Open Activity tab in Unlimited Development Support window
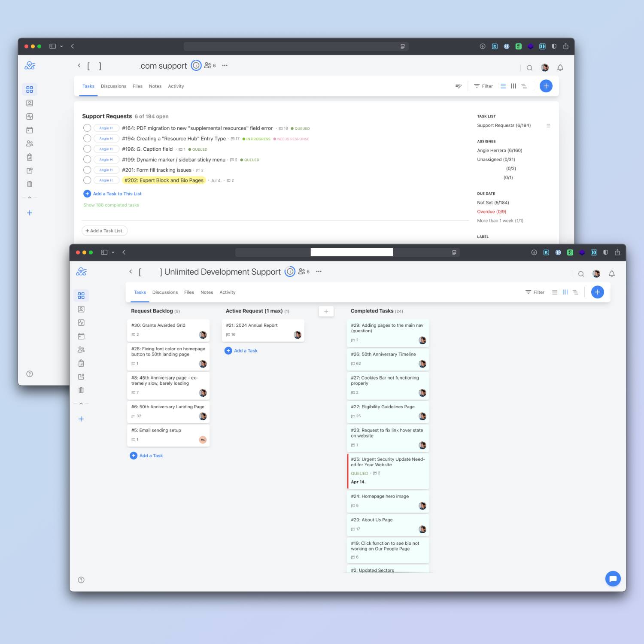Image resolution: width=644 pixels, height=644 pixels. point(227,292)
